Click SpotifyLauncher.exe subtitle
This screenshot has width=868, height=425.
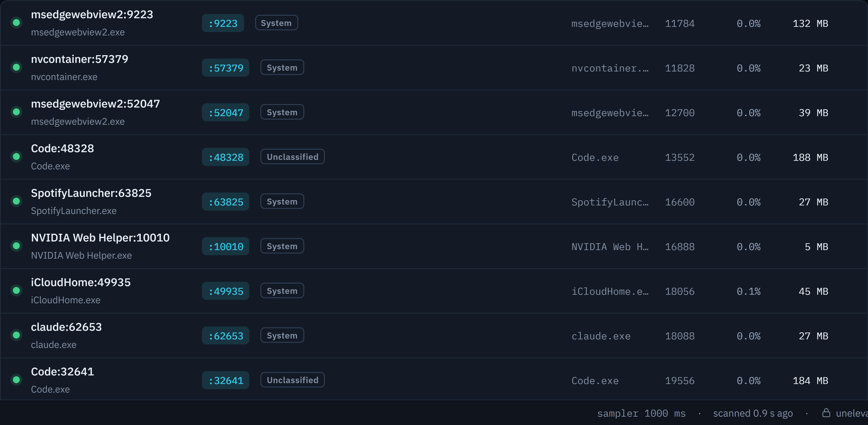point(74,211)
